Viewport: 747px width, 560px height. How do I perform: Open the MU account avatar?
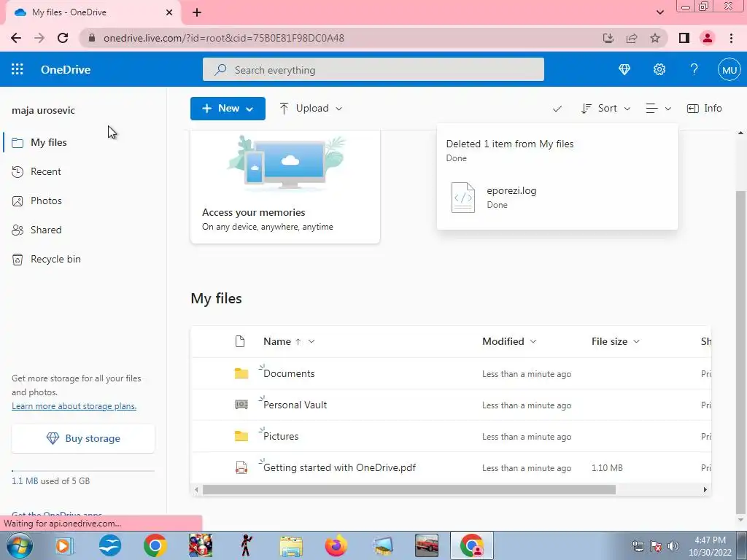click(x=729, y=70)
